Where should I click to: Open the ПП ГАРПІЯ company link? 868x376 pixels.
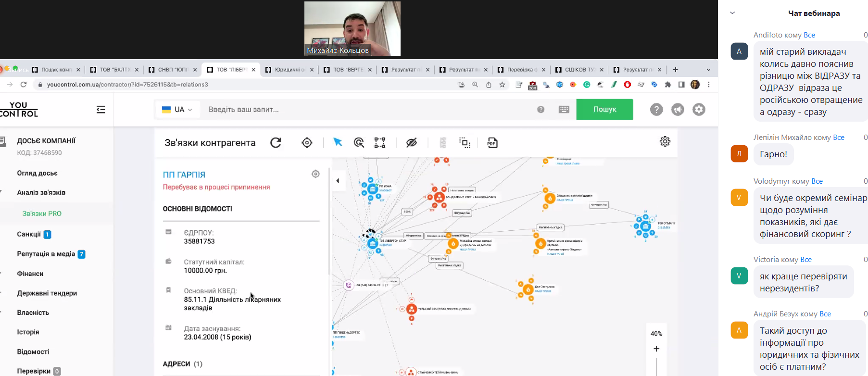(x=184, y=175)
